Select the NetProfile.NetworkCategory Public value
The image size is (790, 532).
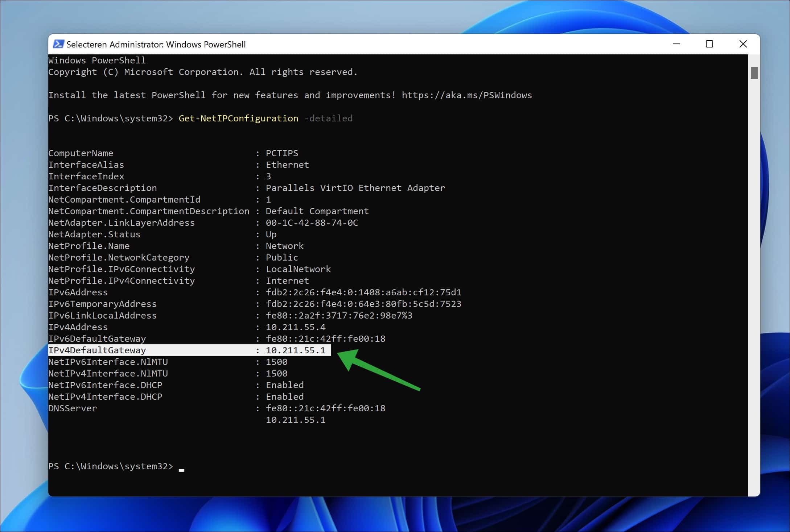[282, 257]
